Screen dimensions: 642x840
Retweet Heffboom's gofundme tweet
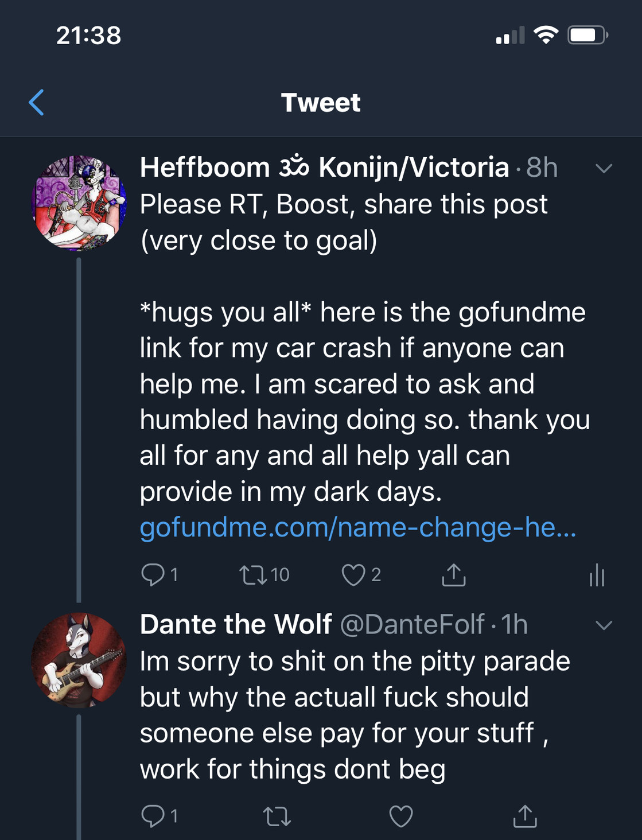tap(253, 574)
